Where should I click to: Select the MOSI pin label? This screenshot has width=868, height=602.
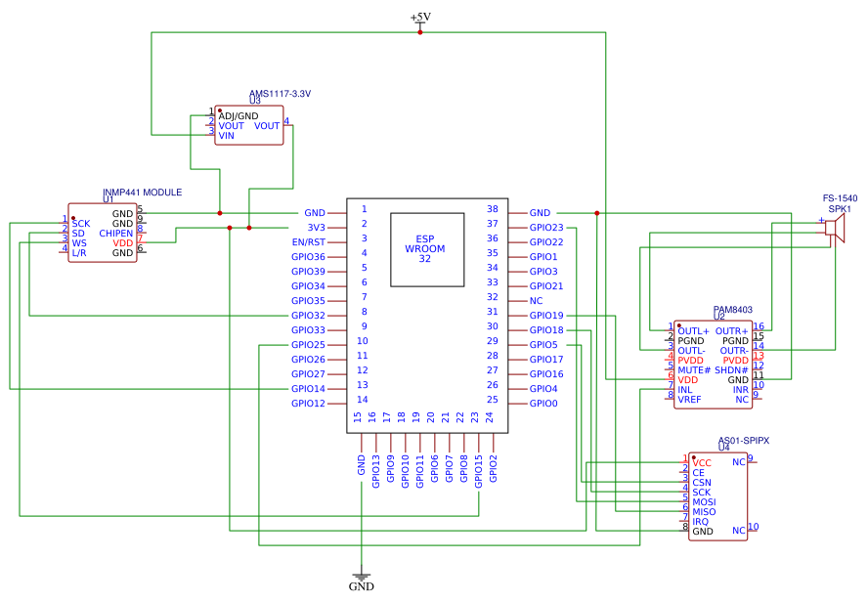(x=704, y=502)
